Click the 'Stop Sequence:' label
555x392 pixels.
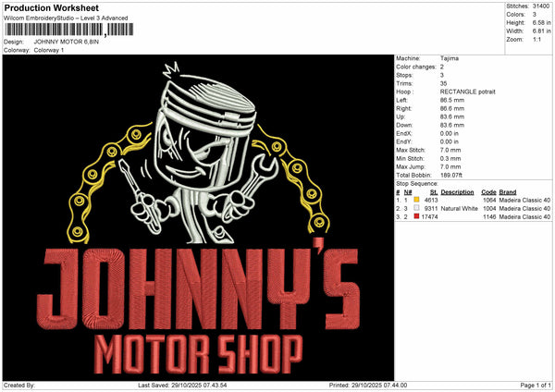[x=417, y=184]
